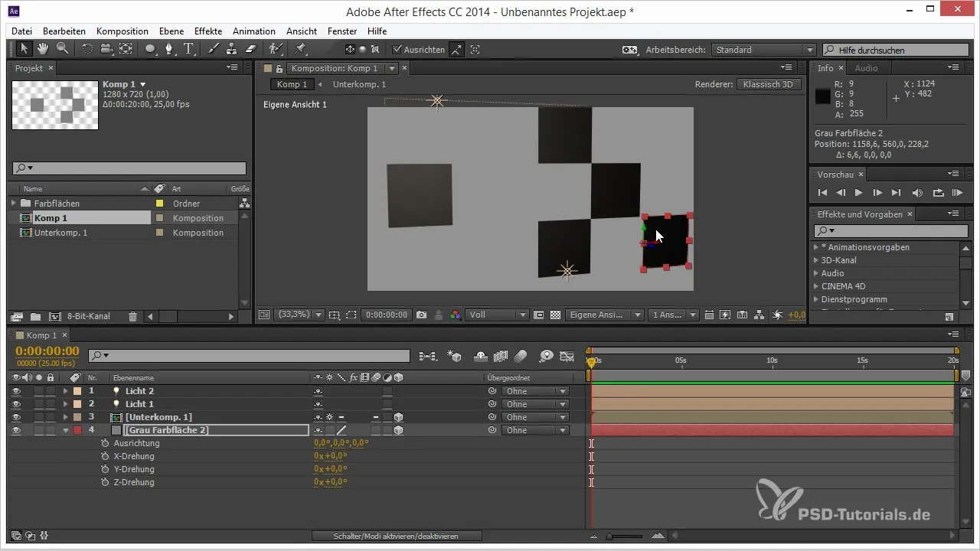Toggle the Ausrichten checkbox
Screen dimensions: 980x551
pyautogui.click(x=397, y=50)
